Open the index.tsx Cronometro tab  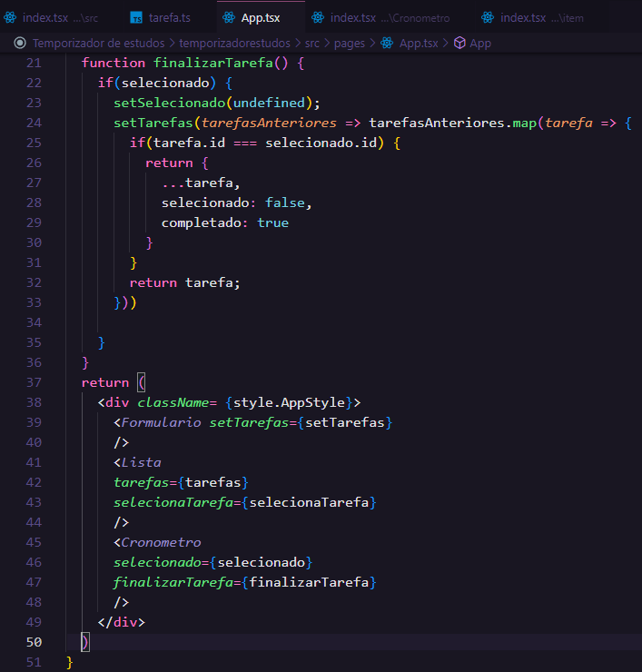click(380, 17)
